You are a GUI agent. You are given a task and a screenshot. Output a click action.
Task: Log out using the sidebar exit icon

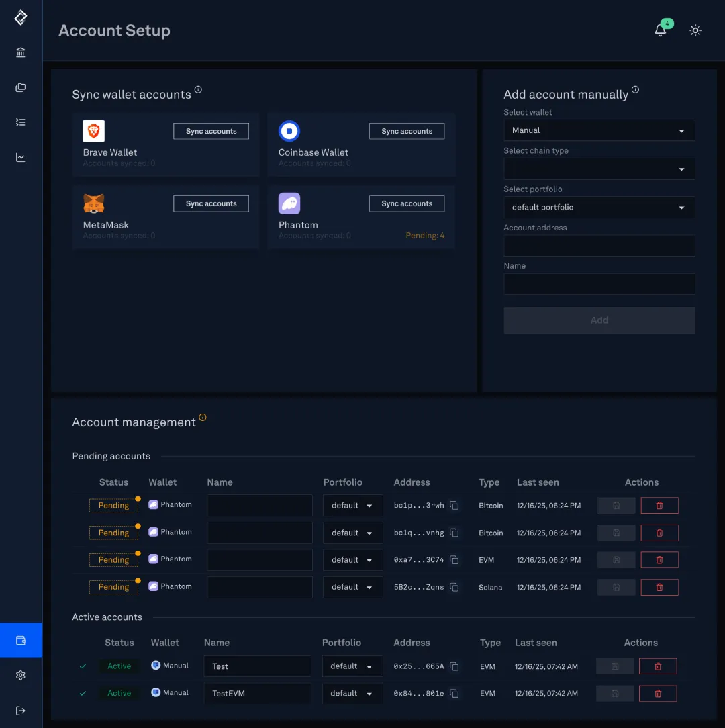tap(20, 710)
